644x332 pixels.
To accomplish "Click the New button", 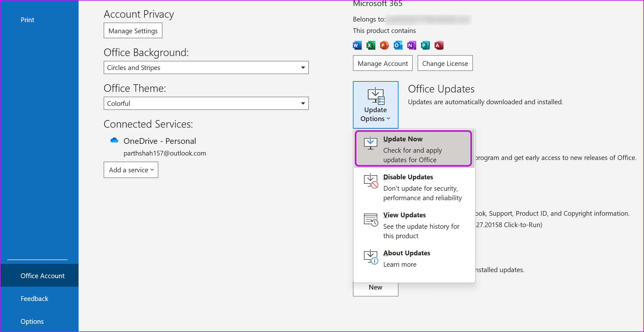I will coord(375,287).
